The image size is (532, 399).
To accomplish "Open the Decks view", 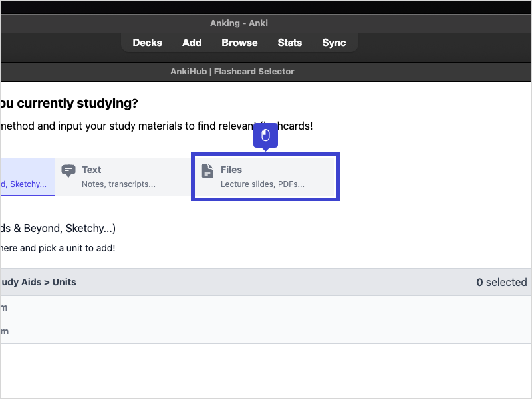I will click(x=147, y=43).
